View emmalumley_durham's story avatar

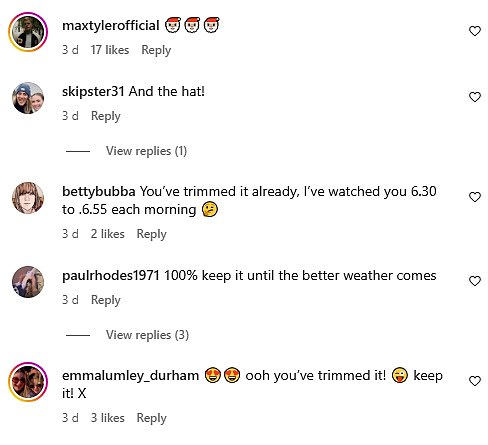pos(28,382)
